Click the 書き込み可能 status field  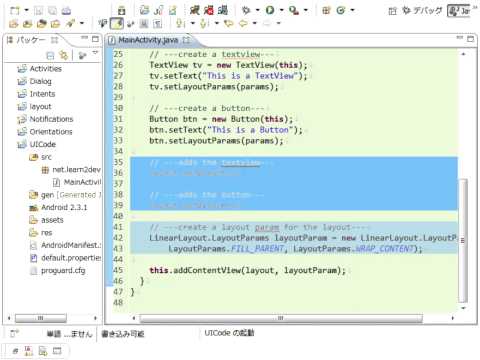click(123, 334)
